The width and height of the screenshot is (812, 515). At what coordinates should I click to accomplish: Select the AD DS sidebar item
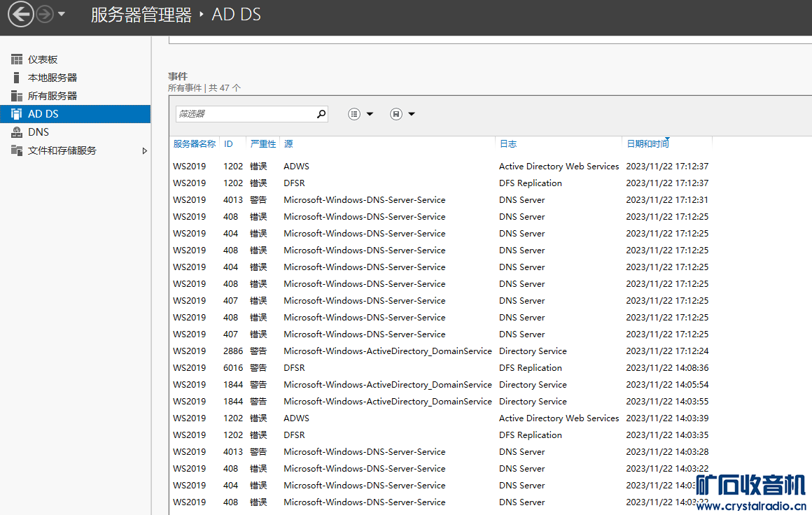pyautogui.click(x=75, y=114)
